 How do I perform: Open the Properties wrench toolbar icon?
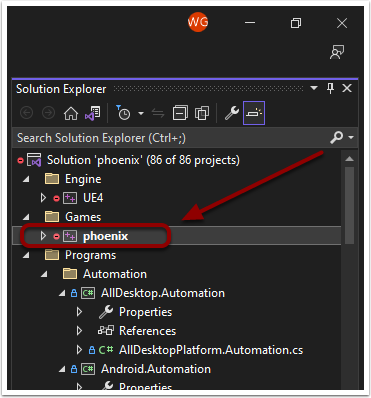pyautogui.click(x=232, y=113)
